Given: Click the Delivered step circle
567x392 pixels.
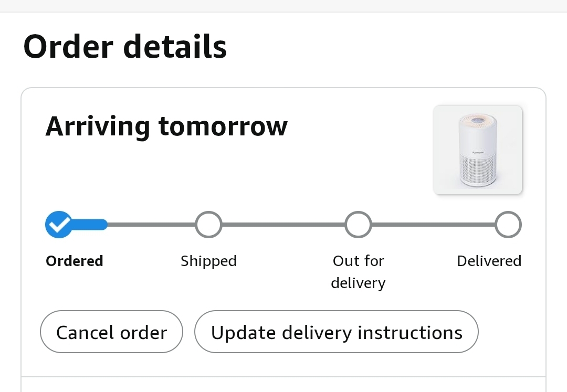Looking at the screenshot, I should (508, 225).
